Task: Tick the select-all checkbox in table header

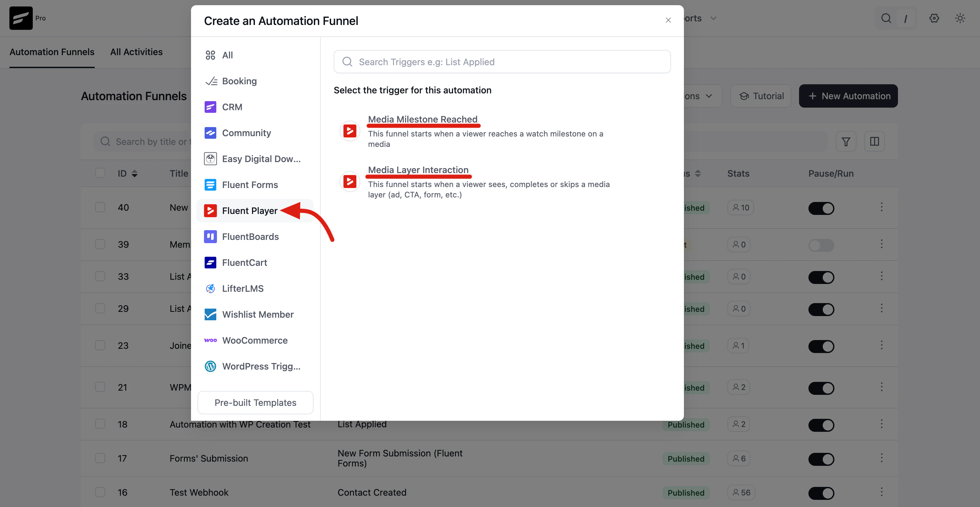Action: [100, 173]
